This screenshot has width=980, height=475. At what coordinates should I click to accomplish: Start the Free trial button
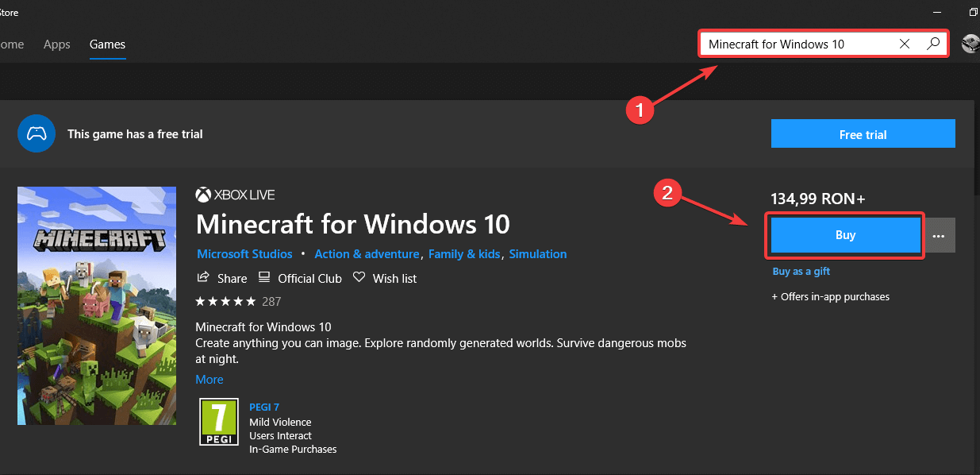pos(863,134)
